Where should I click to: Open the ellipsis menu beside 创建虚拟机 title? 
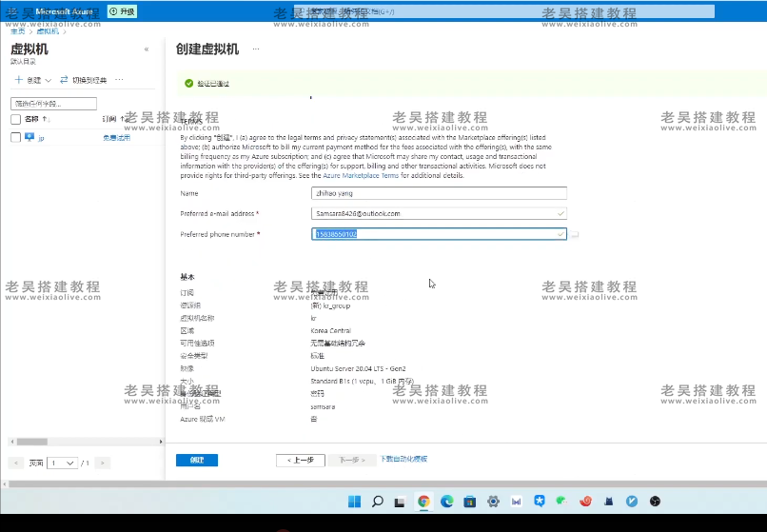pyautogui.click(x=256, y=49)
